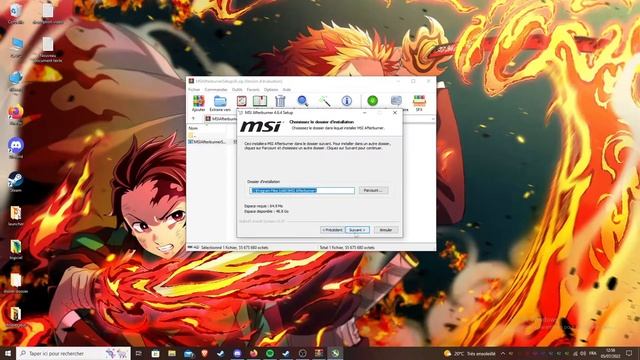Open the Fichier menu in WinRAR
Viewport: 640px width, 360px height.
194,89
